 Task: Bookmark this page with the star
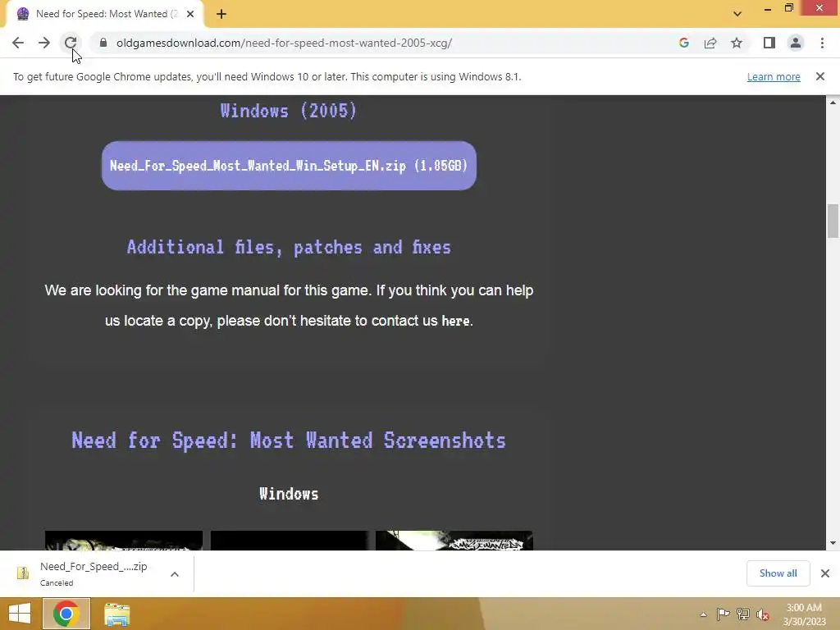(x=737, y=43)
